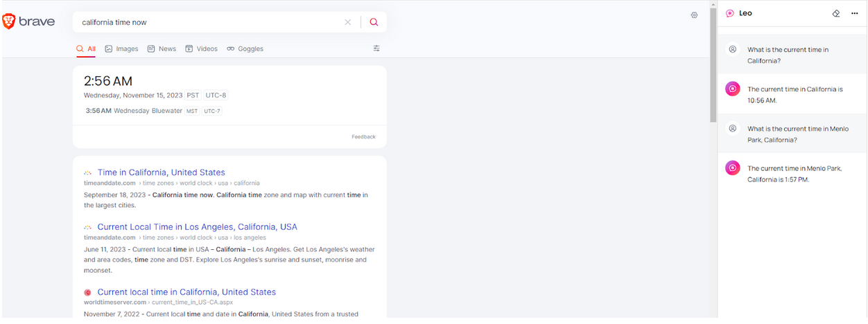The height and width of the screenshot is (324, 868).
Task: Open search settings gear icon
Action: [x=694, y=15]
